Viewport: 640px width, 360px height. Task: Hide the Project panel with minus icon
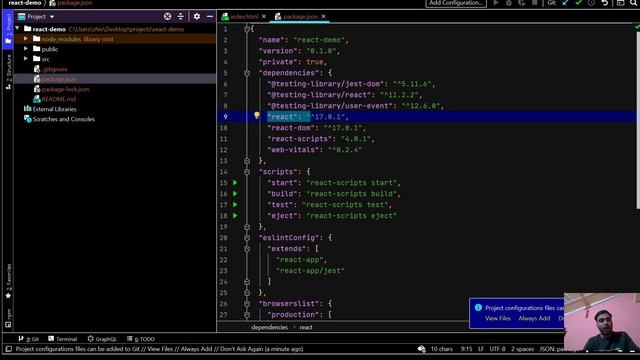[210, 16]
